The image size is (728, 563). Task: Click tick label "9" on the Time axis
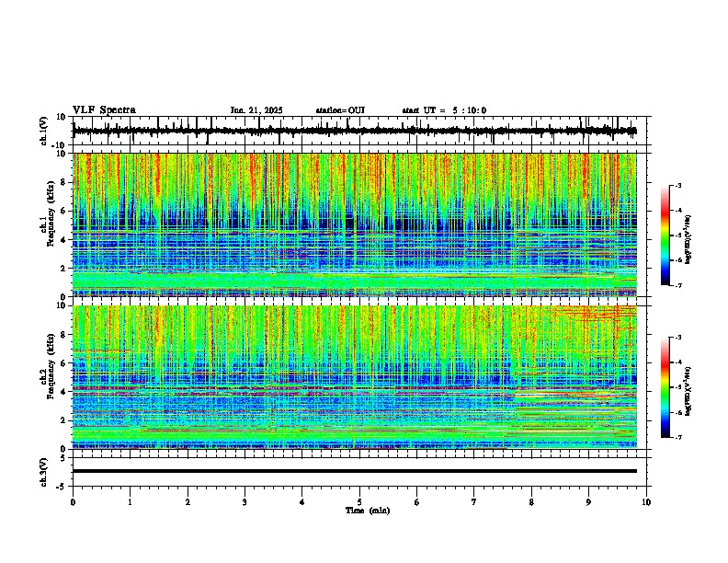pyautogui.click(x=588, y=502)
